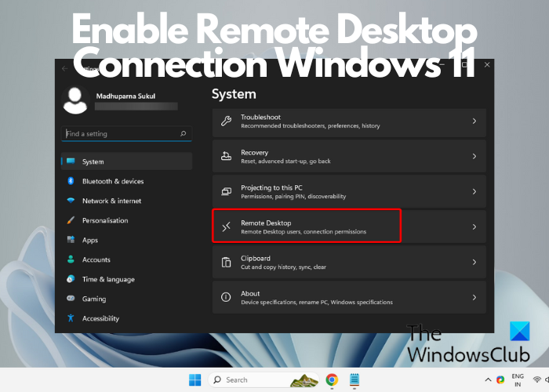This screenshot has height=392, width=549.
Task: Open Accessibility settings
Action: pyautogui.click(x=126, y=318)
